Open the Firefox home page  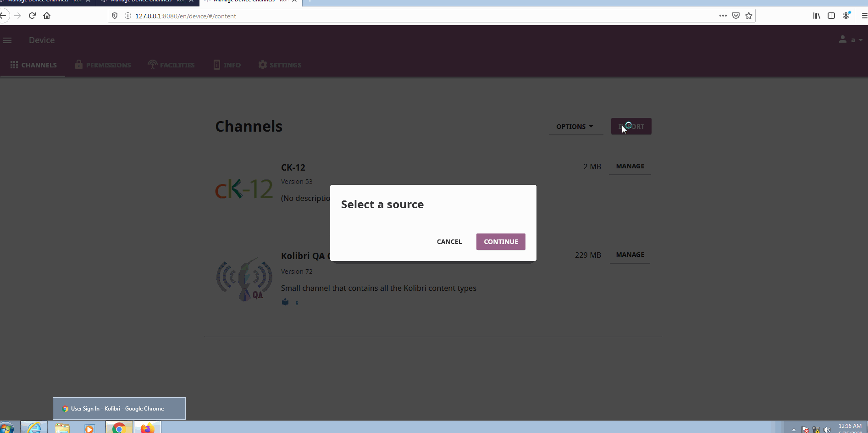(x=47, y=16)
